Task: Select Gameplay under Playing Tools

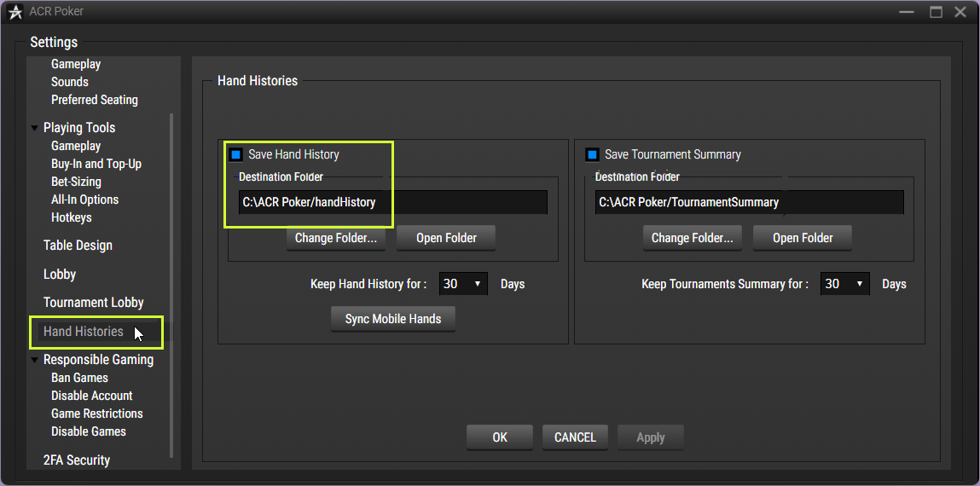Action: tap(76, 146)
